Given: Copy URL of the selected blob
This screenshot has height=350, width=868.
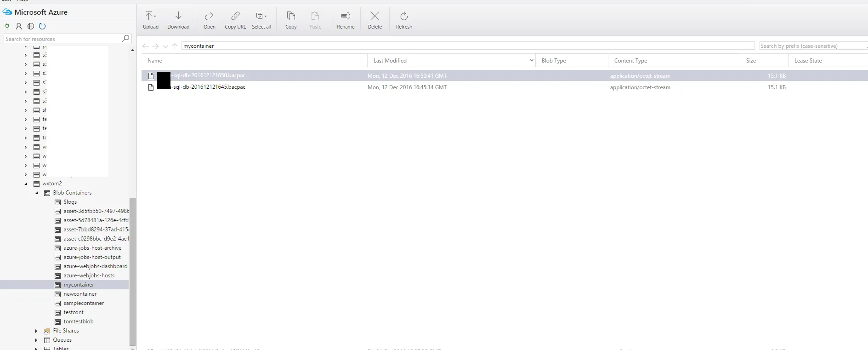Looking at the screenshot, I should [x=235, y=20].
